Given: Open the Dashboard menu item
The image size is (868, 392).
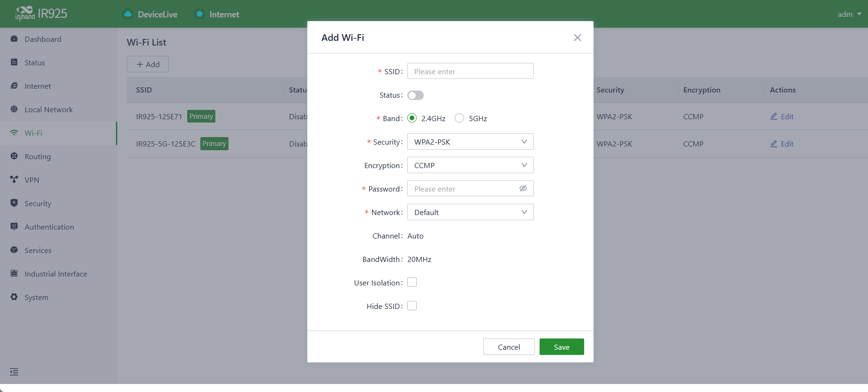Looking at the screenshot, I should coord(58,39).
